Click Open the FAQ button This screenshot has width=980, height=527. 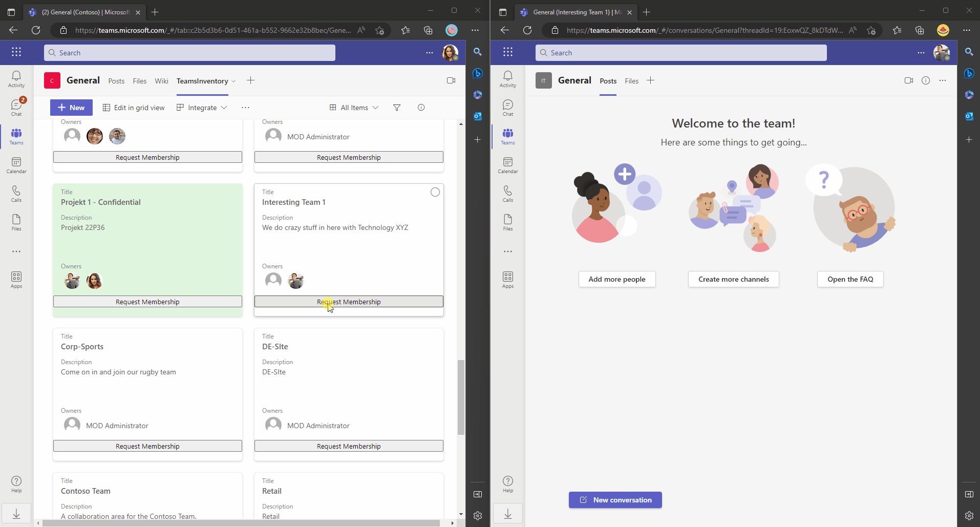(x=850, y=279)
